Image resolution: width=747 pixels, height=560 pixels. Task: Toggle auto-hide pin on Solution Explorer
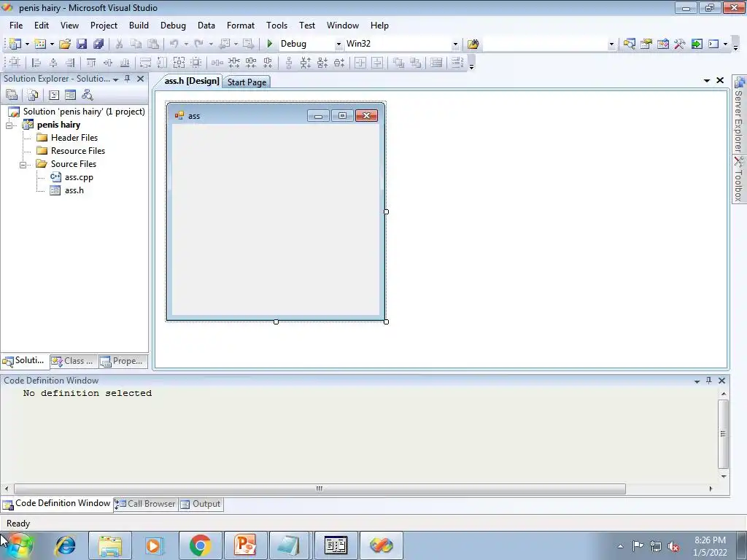click(128, 79)
